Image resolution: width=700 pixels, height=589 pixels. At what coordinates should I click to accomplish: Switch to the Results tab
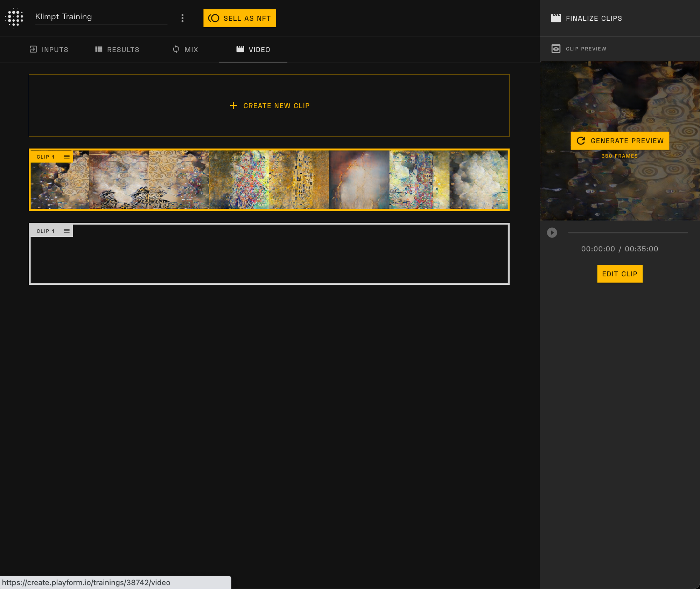point(117,49)
